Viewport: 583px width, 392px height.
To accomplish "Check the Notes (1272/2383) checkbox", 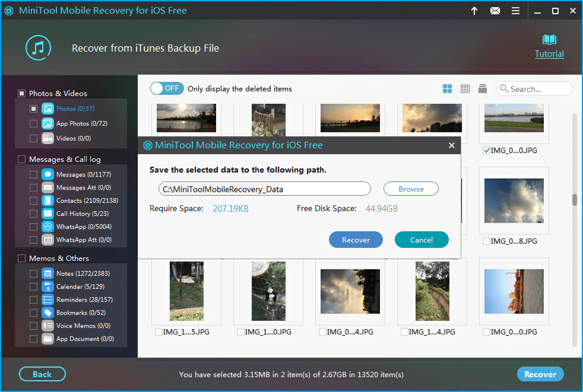I will click(x=33, y=273).
